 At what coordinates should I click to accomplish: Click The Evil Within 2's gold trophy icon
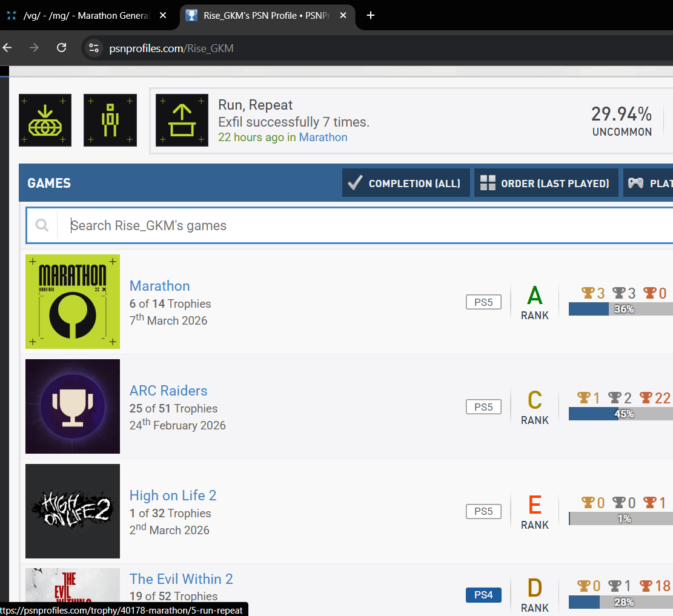point(584,586)
